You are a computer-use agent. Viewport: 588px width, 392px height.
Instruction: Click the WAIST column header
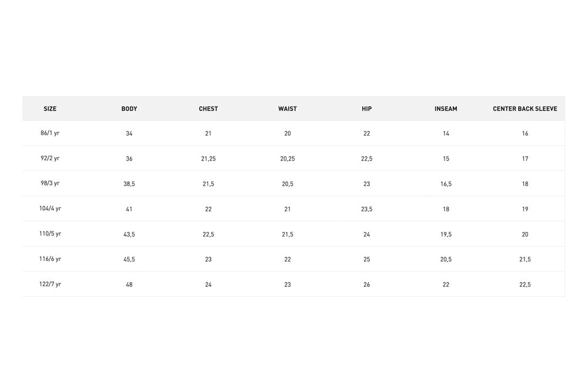[x=288, y=109]
